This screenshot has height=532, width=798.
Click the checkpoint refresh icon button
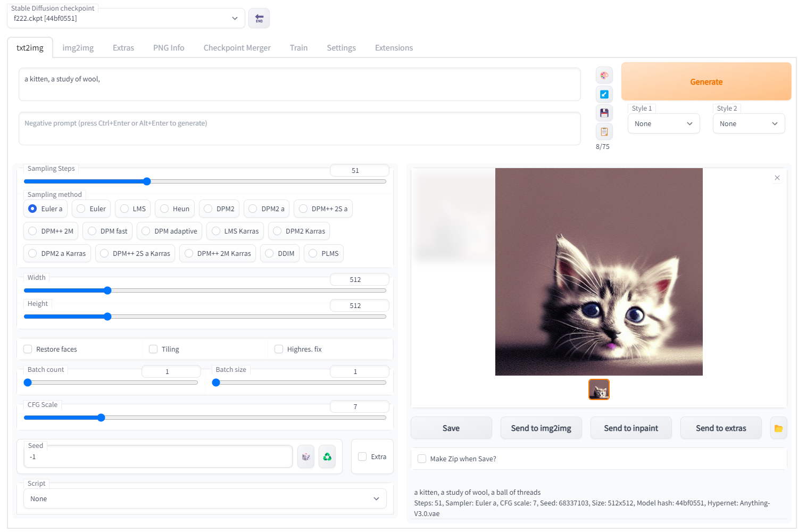pos(259,19)
